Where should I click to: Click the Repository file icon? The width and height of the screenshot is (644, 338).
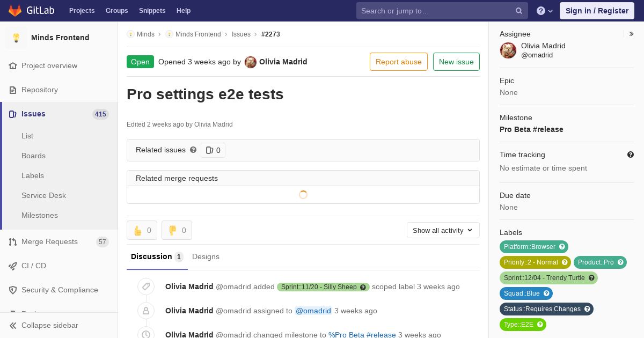(x=13, y=90)
